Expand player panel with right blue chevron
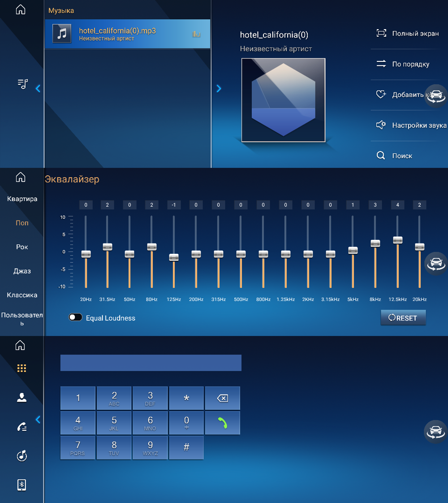 (219, 89)
